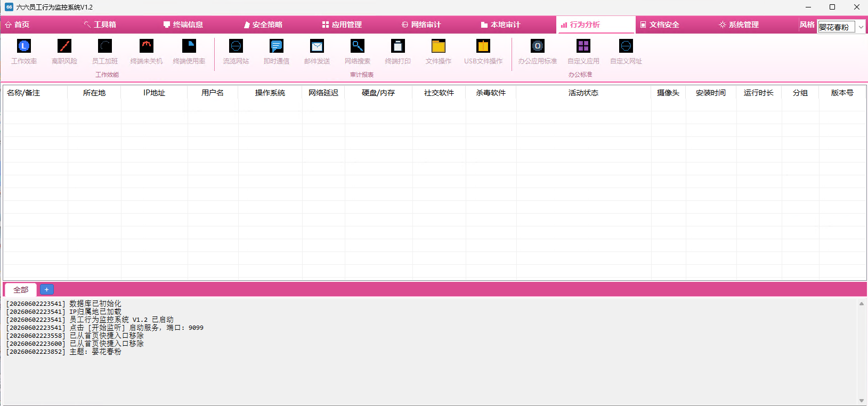Viewport: 868px width, 406px height.
Task: Select the USB文件操作 icon
Action: click(483, 52)
